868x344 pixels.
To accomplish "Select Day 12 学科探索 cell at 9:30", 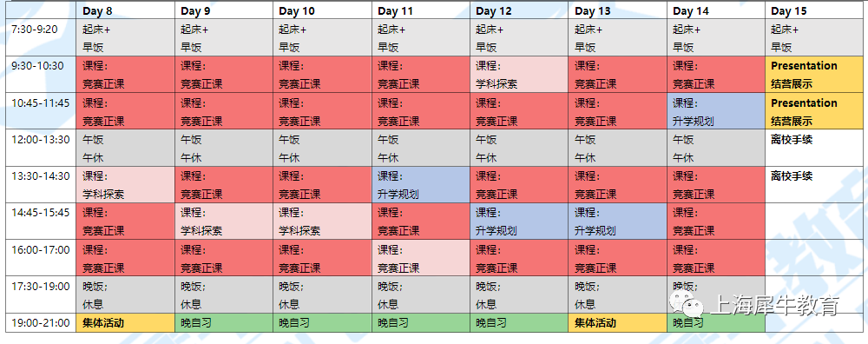I will pos(519,74).
